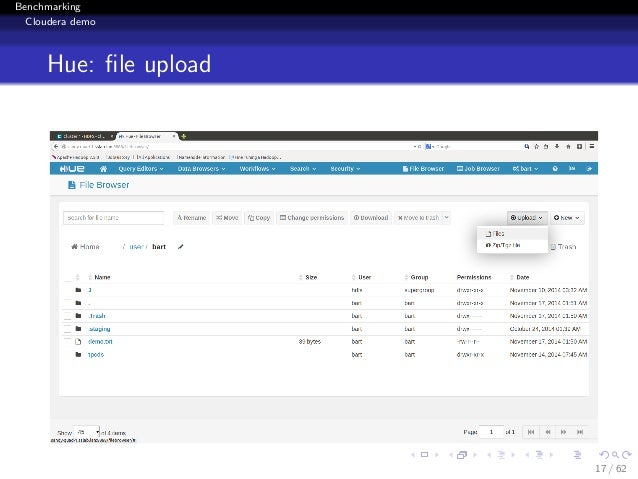Click the sign out icon in navbar
638x479 pixels.
(x=589, y=168)
